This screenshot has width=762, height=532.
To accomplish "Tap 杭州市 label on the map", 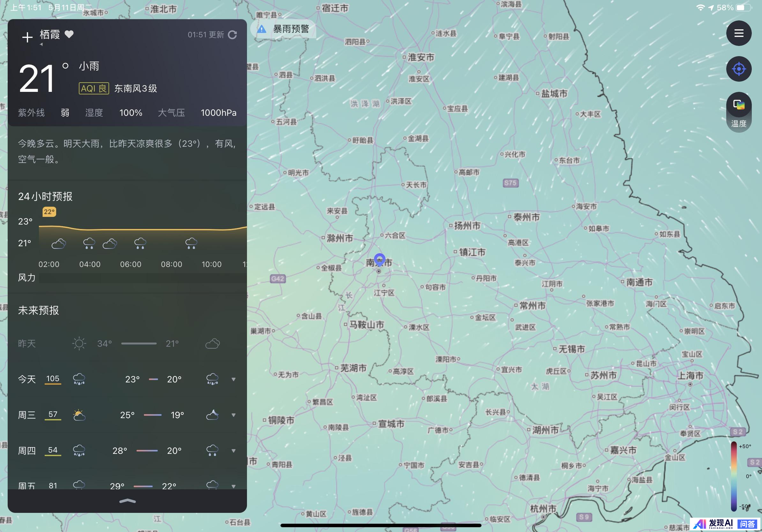I will pyautogui.click(x=543, y=509).
